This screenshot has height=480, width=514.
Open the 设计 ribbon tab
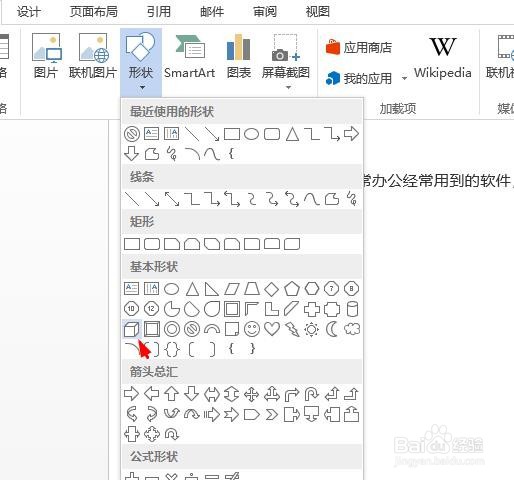point(29,12)
